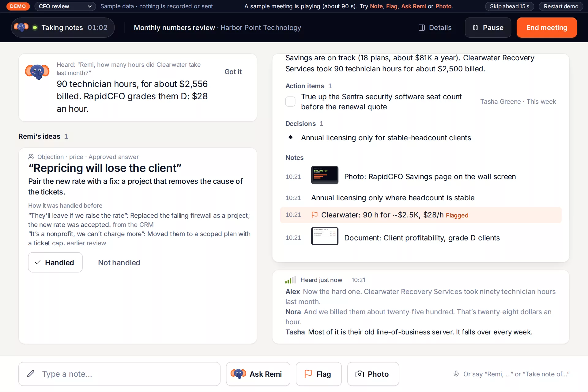588x392 pixels.
Task: Click the green recording status dot
Action: coord(35,28)
